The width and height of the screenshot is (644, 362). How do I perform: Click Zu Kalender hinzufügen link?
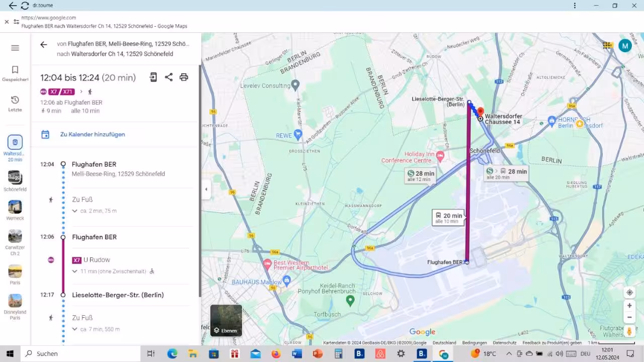click(x=93, y=134)
